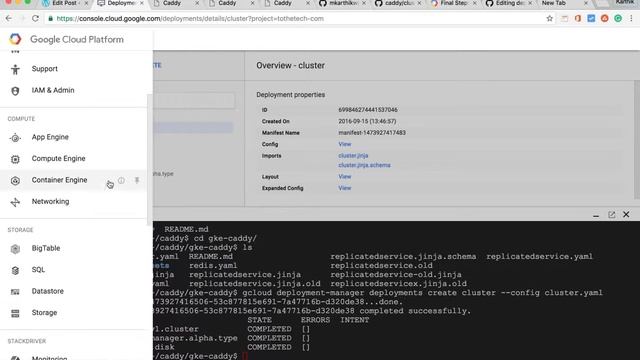Screen dimensions: 640x360
Task: Click the Storage icon
Action: (x=15, y=313)
